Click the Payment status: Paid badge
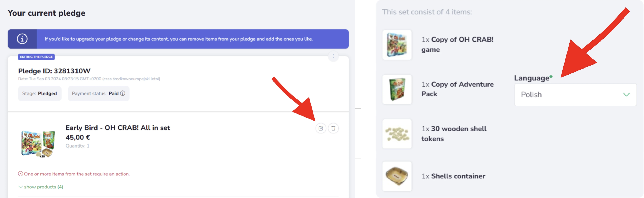The height and width of the screenshot is (198, 644). point(99,93)
